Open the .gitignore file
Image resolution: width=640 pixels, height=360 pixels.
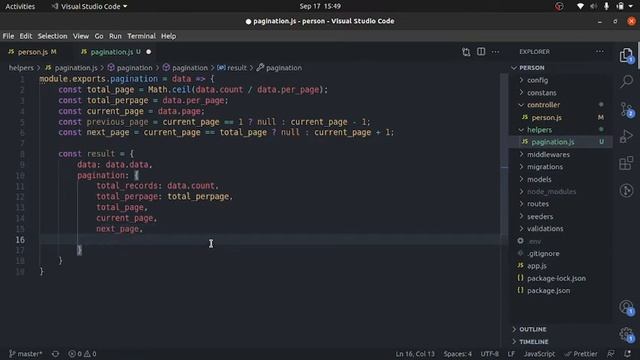tap(561, 253)
